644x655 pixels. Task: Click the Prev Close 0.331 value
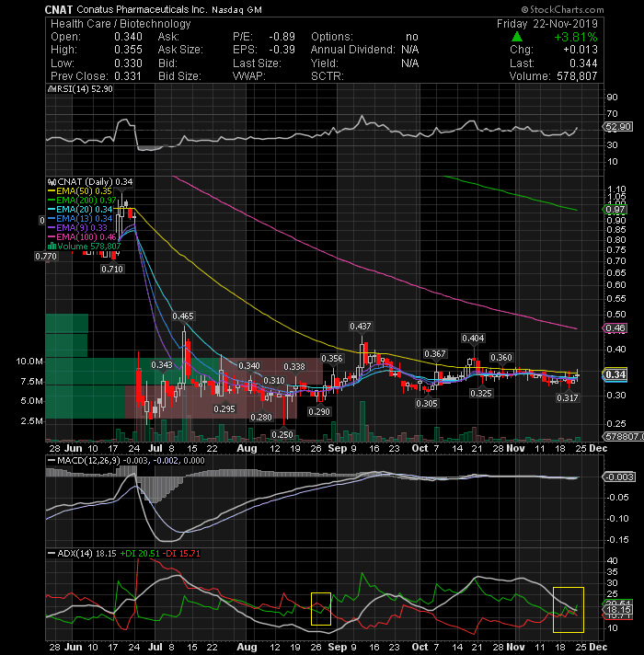click(127, 76)
